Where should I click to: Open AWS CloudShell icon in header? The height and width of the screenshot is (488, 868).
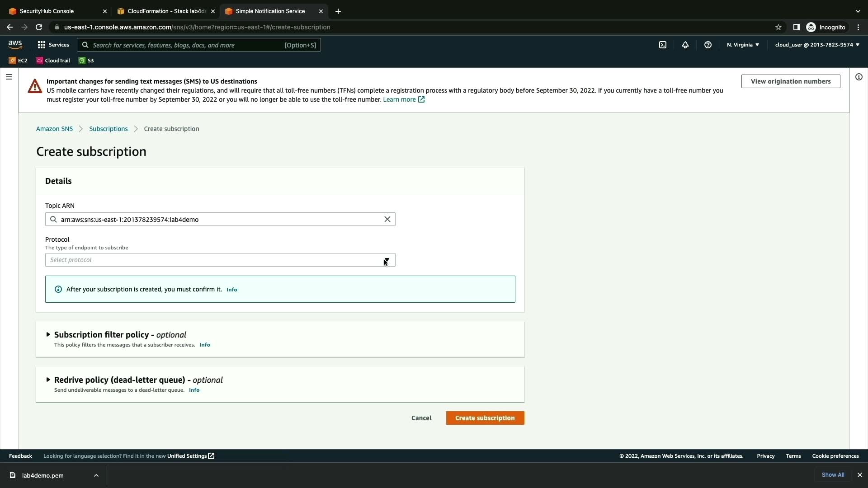click(x=663, y=45)
